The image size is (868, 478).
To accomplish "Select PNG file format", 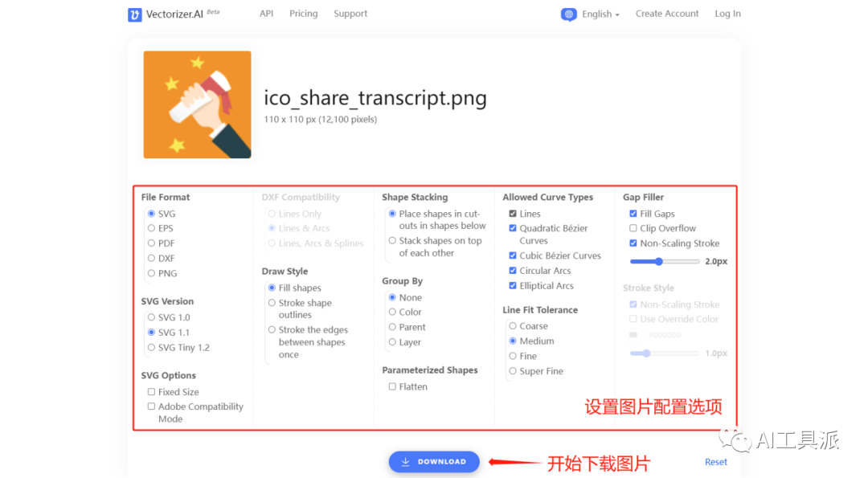I will tap(151, 273).
